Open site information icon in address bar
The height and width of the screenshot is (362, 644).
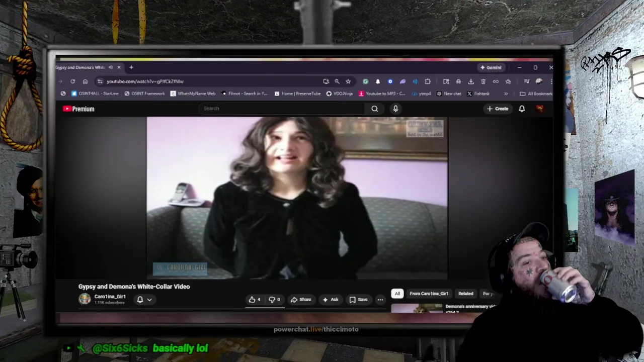click(100, 81)
